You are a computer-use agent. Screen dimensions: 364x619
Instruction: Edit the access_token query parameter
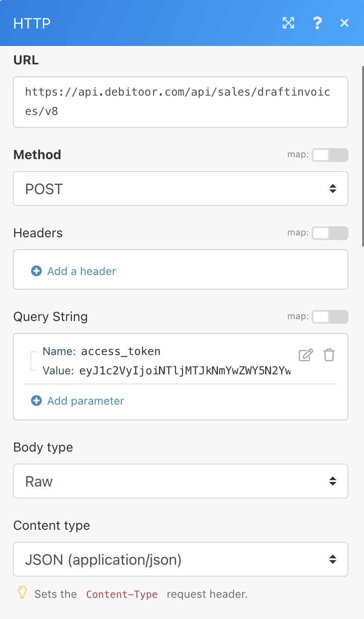[306, 355]
